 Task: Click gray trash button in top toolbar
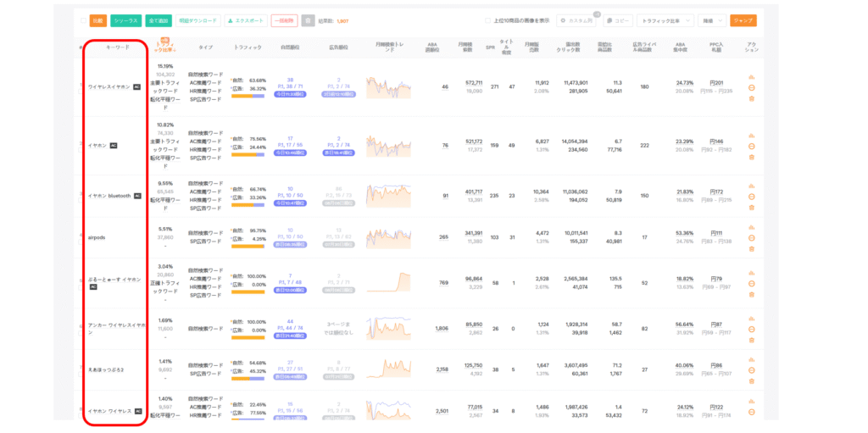click(x=308, y=20)
